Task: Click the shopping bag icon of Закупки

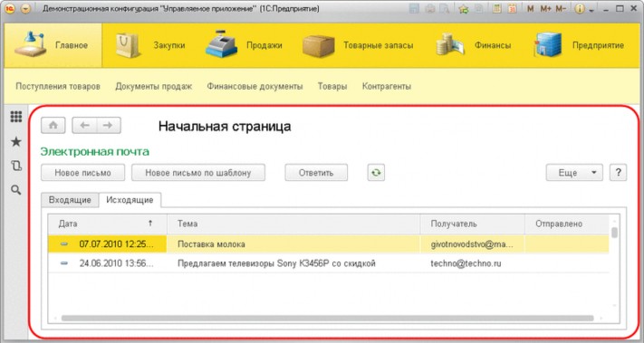Action: click(x=128, y=45)
